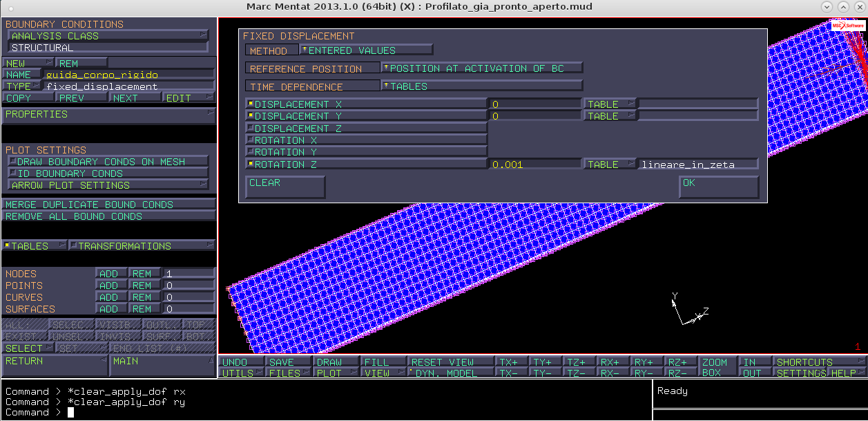Click the UNDO button
868x421 pixels.
[x=242, y=362]
